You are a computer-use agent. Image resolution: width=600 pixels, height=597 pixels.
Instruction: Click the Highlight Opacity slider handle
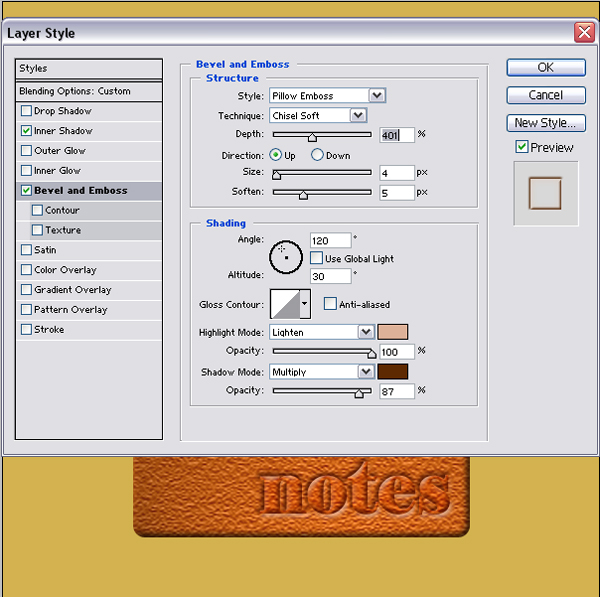pyautogui.click(x=371, y=354)
